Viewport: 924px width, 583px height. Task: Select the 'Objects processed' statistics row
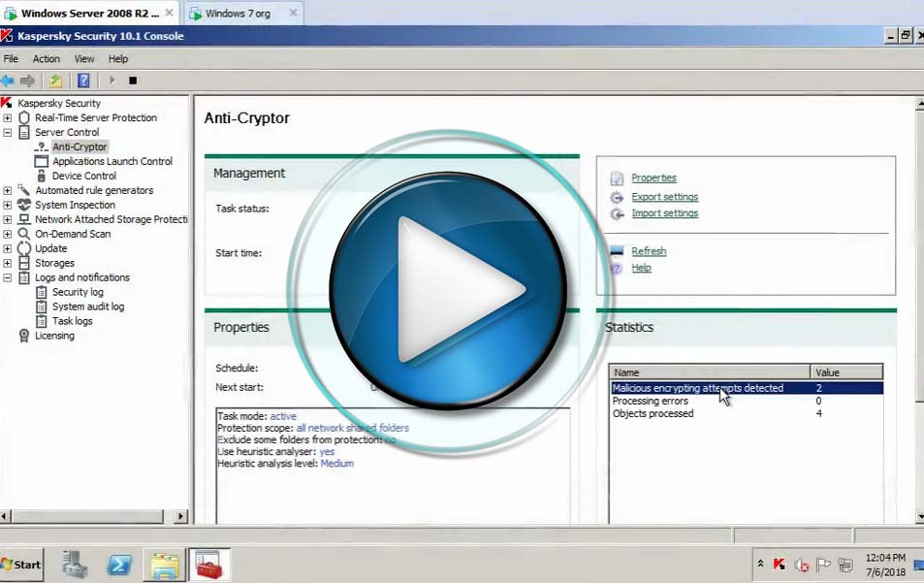click(x=746, y=414)
